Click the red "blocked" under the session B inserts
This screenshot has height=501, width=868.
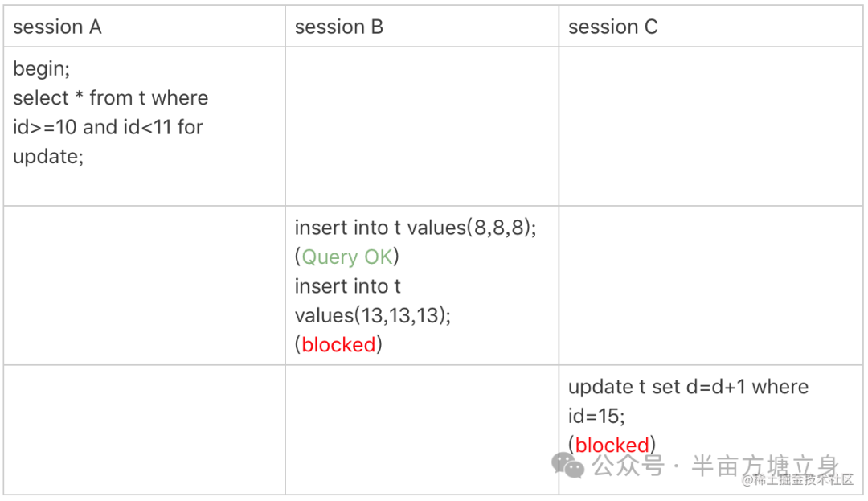click(x=338, y=345)
